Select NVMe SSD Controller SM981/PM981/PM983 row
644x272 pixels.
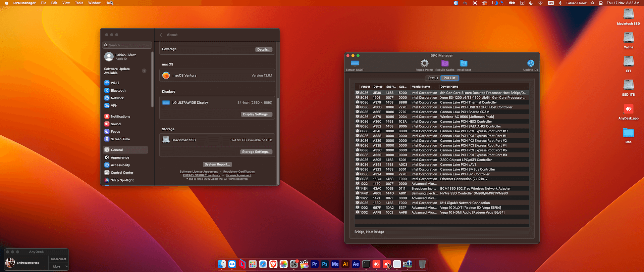tap(442, 193)
